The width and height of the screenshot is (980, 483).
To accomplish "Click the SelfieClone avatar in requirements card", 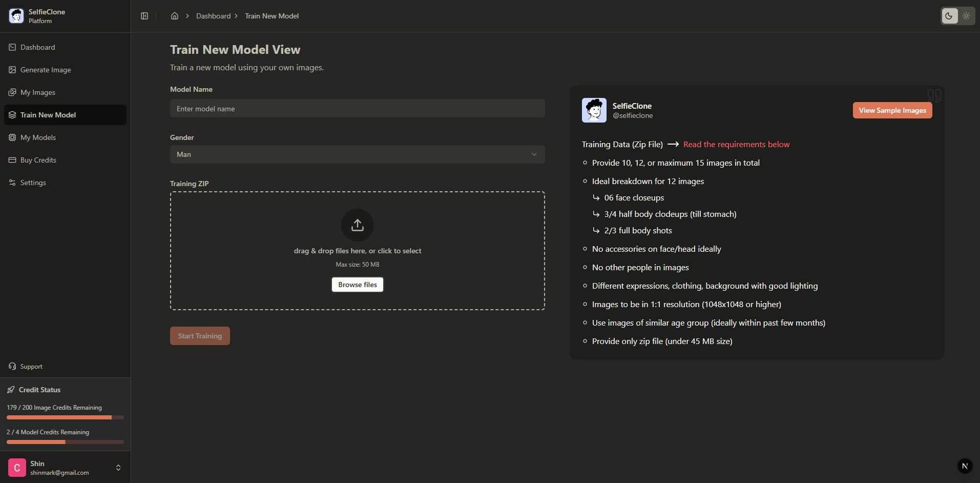I will click(x=594, y=110).
